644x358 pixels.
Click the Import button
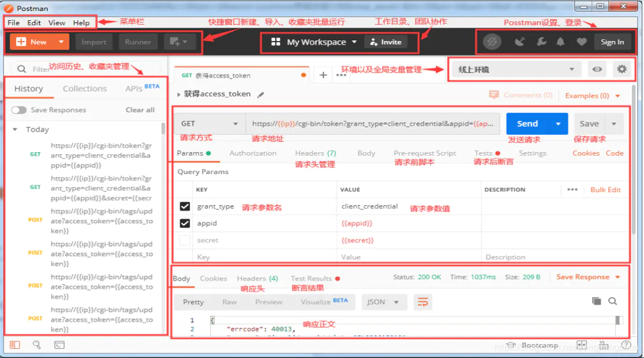(93, 42)
